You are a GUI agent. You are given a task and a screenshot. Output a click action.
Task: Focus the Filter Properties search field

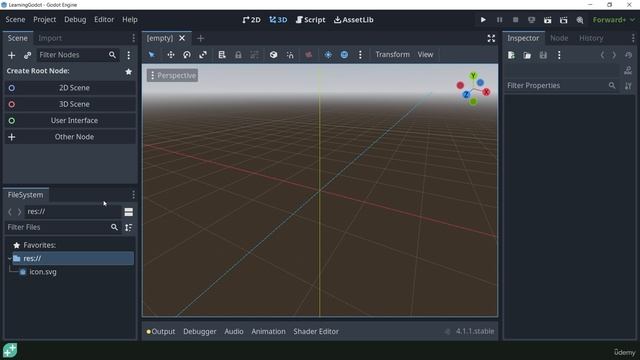tap(561, 85)
